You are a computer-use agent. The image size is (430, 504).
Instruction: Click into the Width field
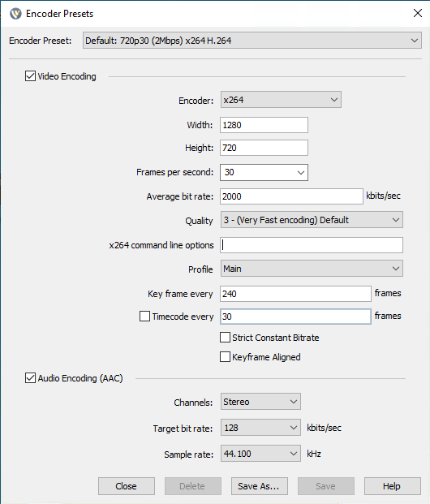tap(264, 125)
